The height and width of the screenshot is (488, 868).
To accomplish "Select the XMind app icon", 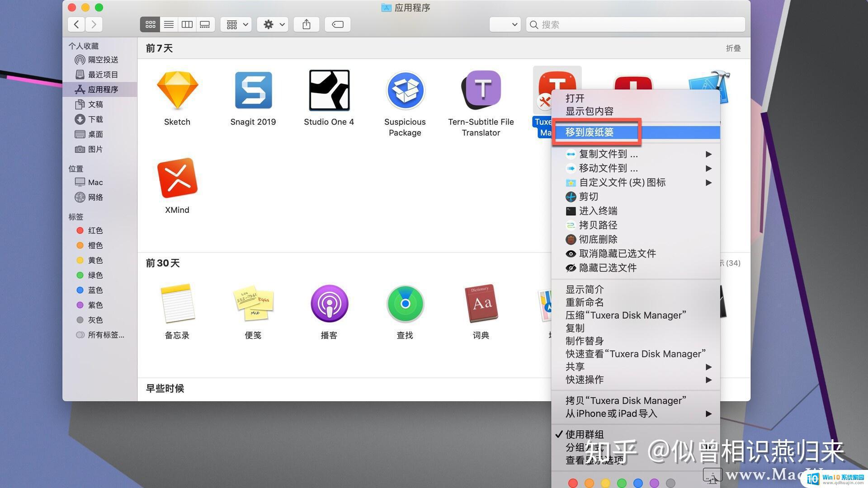I will [177, 178].
